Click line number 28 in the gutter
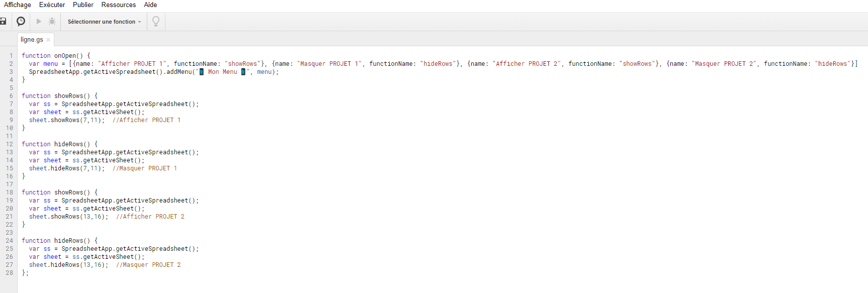The height and width of the screenshot is (293, 868). click(x=10, y=273)
